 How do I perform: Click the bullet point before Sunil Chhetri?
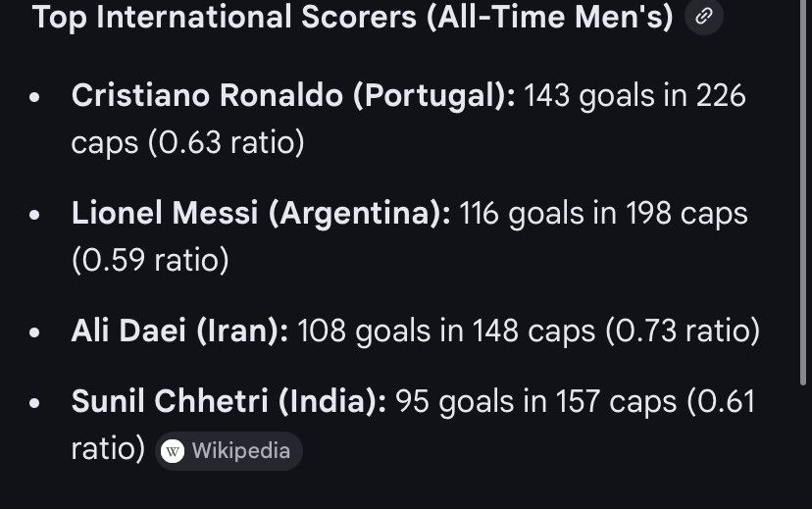(35, 404)
